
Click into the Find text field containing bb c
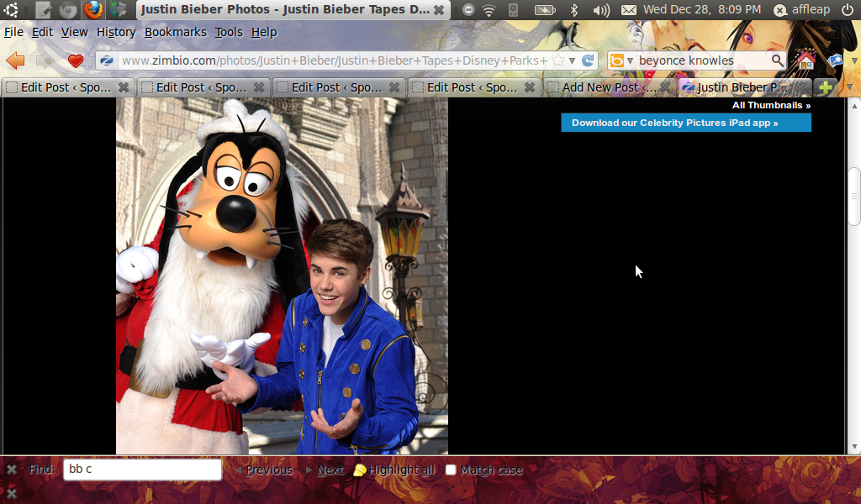coord(142,470)
